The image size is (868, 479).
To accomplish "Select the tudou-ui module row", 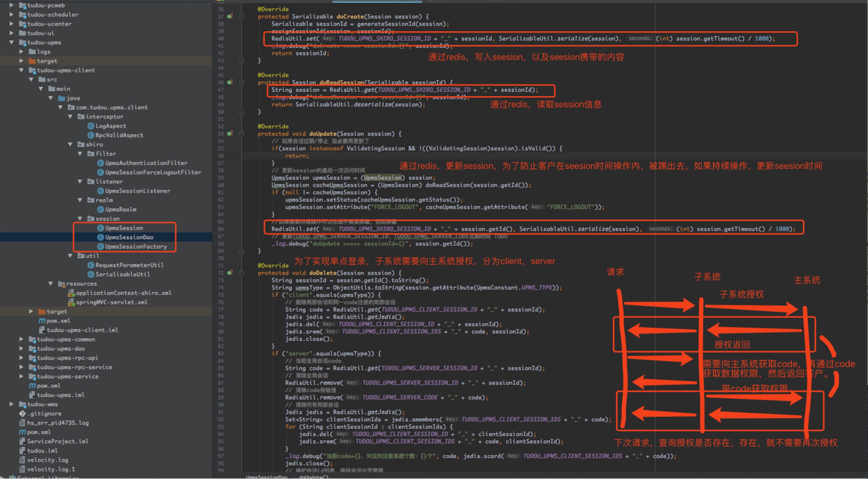I will click(x=106, y=33).
